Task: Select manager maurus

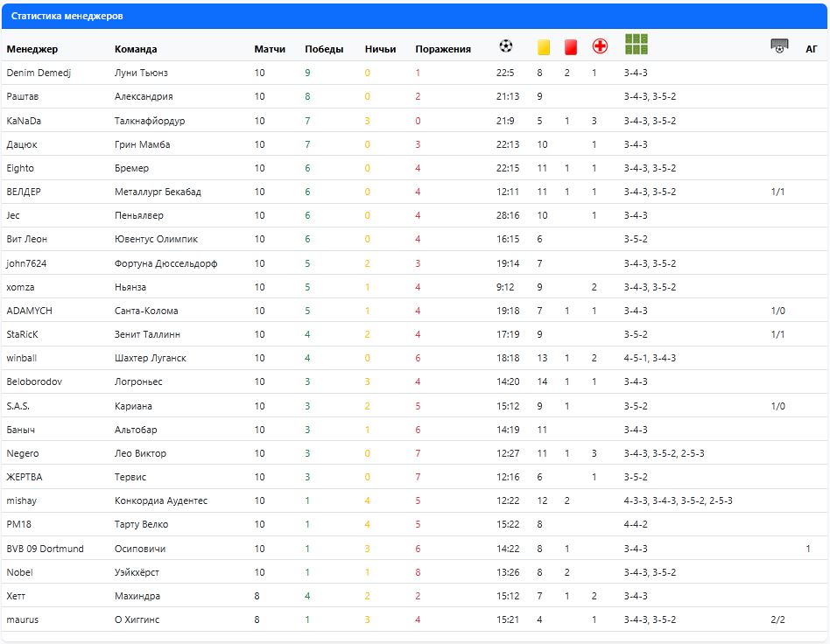Action: coord(22,619)
